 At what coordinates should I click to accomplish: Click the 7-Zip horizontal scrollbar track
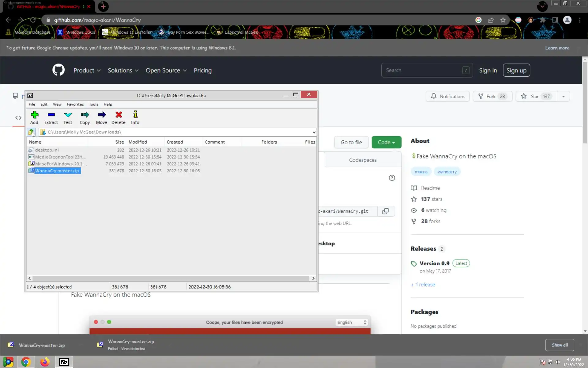tap(171, 278)
